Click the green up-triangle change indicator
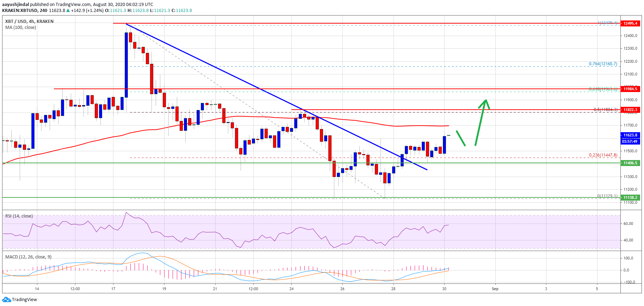Viewport: 644px width, 306px height. (x=68, y=10)
